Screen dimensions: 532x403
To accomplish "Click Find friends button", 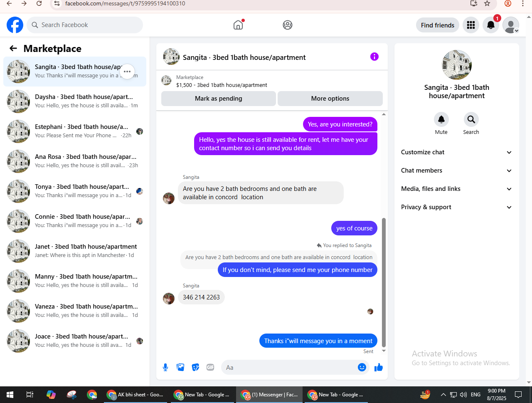I will (x=438, y=25).
